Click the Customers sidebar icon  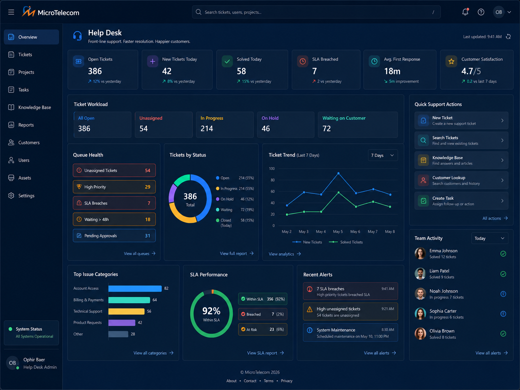(11, 142)
